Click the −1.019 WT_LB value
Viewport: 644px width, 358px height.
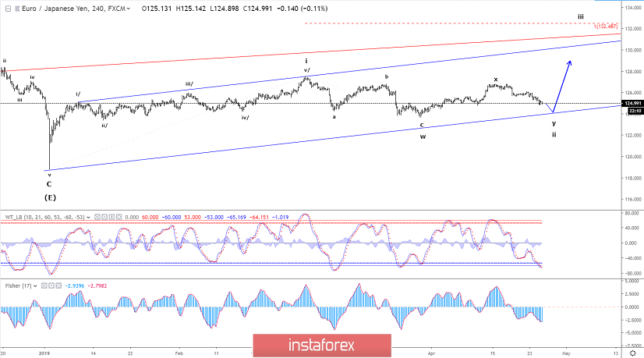[280, 217]
